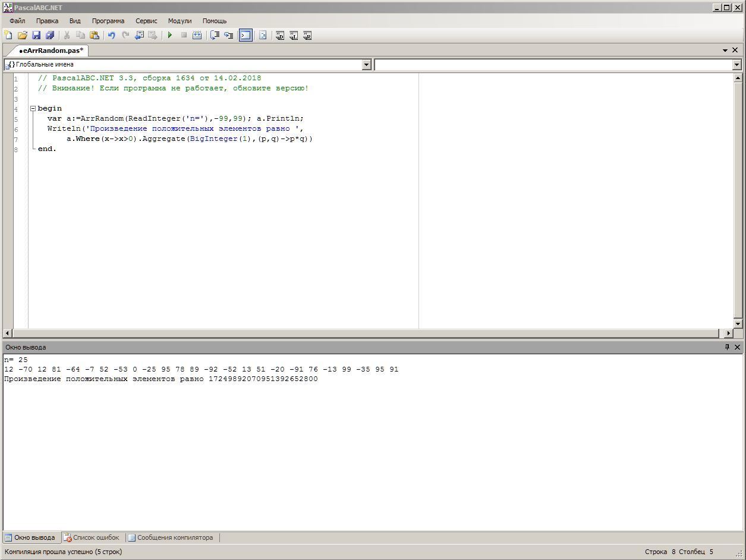Open the Program menu
This screenshot has height=560, width=746.
point(108,21)
